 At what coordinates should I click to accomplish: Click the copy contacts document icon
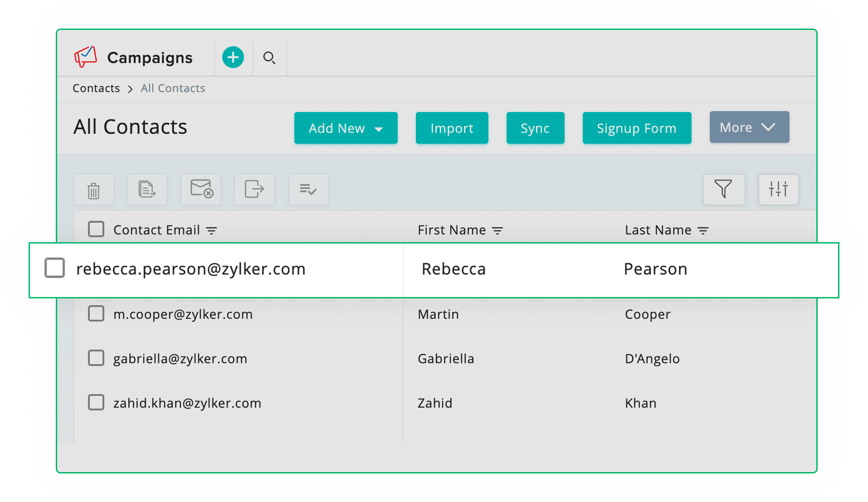click(147, 190)
